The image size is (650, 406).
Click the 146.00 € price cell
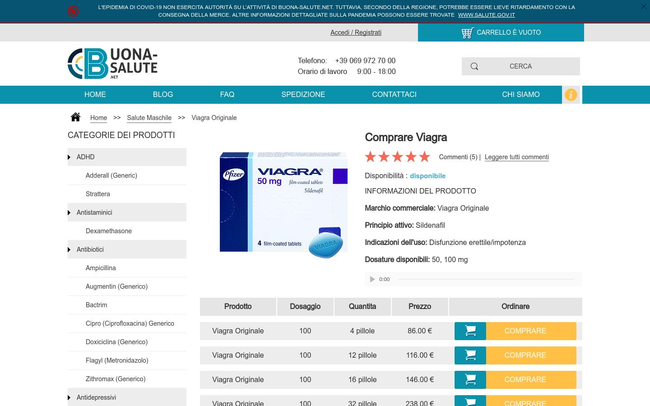(420, 379)
